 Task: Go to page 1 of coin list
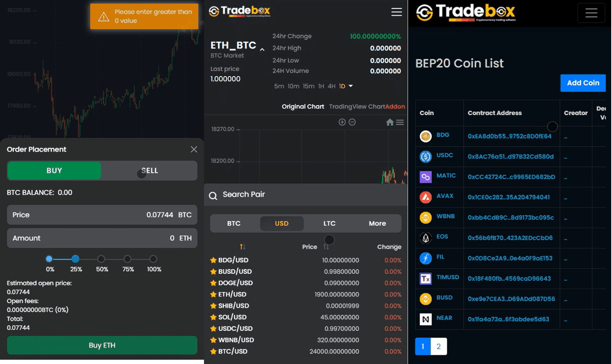[x=423, y=346]
